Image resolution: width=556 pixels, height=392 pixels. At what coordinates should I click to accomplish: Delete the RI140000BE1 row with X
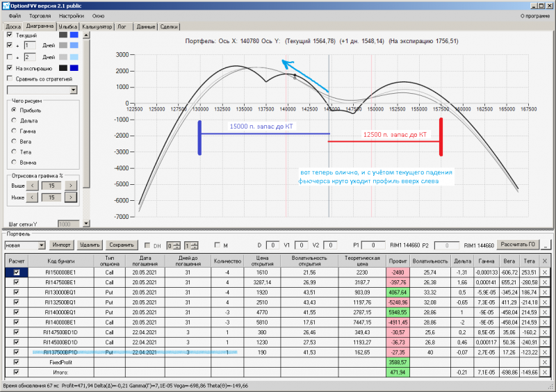545,322
